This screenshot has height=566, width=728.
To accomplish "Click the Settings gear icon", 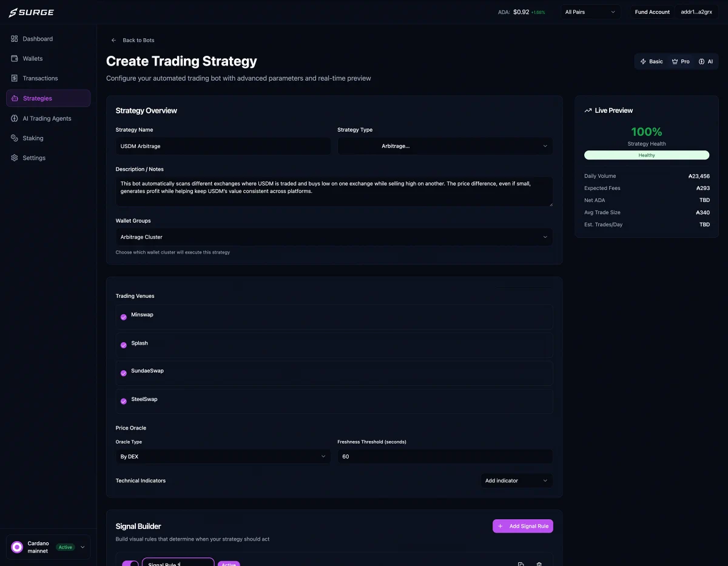I will pos(15,158).
